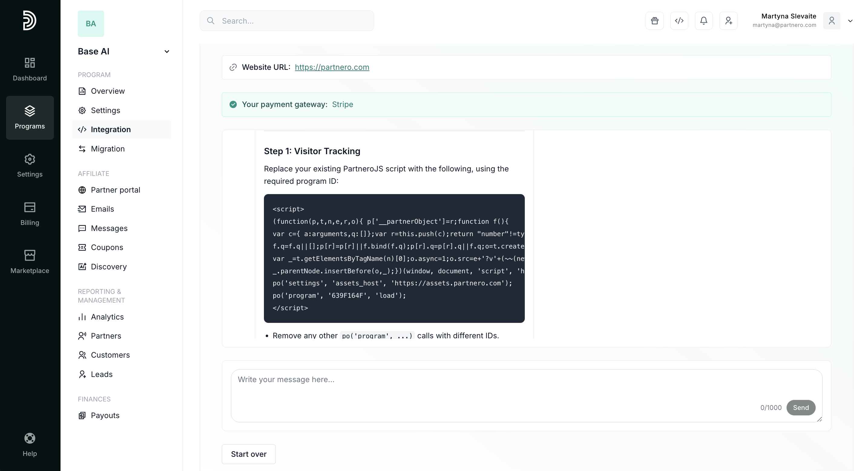868x471 pixels.
Task: Open Marketplace from the left rail
Action: point(30,261)
